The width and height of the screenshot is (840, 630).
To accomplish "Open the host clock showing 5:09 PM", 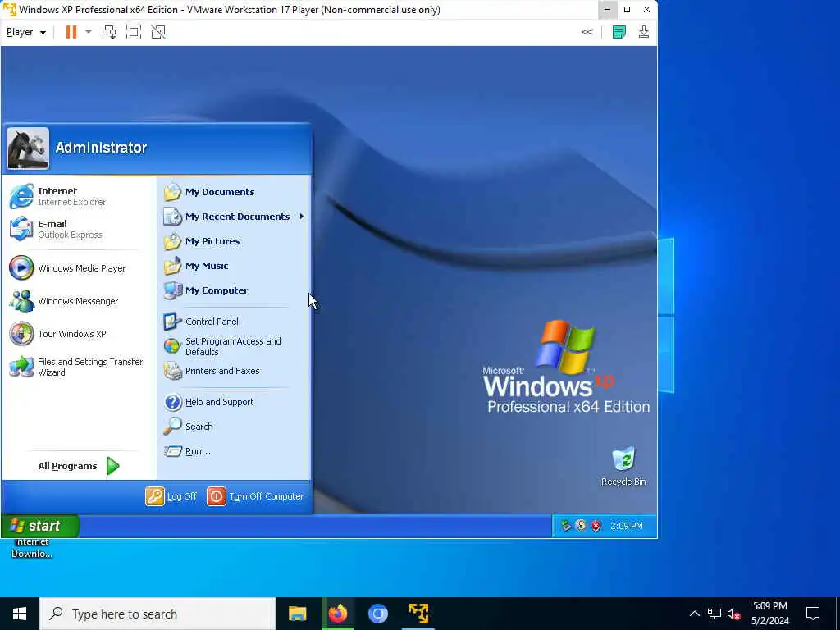I will 769,614.
